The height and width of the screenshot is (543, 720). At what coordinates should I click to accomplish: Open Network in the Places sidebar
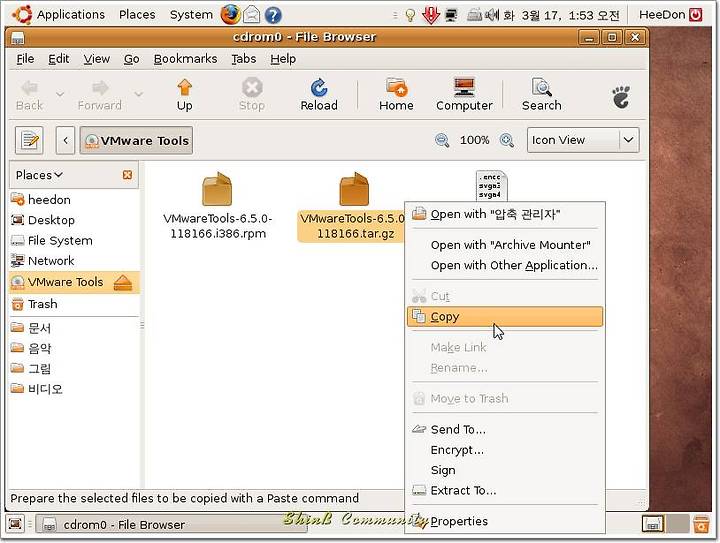pyautogui.click(x=74, y=261)
